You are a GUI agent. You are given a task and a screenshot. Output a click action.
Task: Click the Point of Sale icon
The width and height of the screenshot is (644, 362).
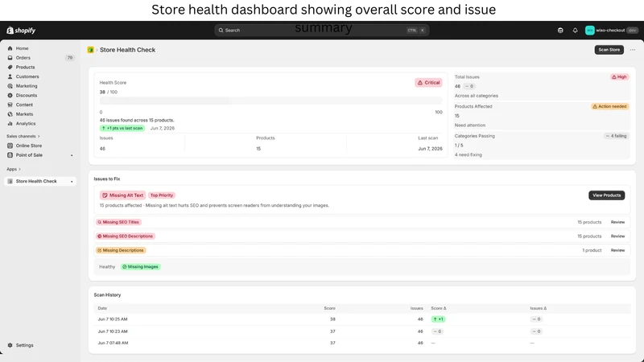click(x=10, y=155)
